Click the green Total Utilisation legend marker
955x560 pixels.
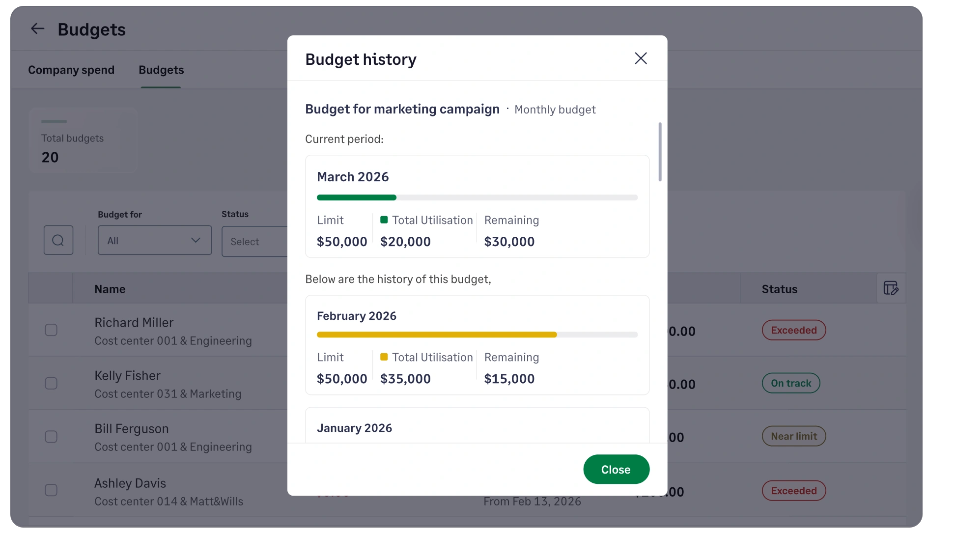[x=385, y=220]
